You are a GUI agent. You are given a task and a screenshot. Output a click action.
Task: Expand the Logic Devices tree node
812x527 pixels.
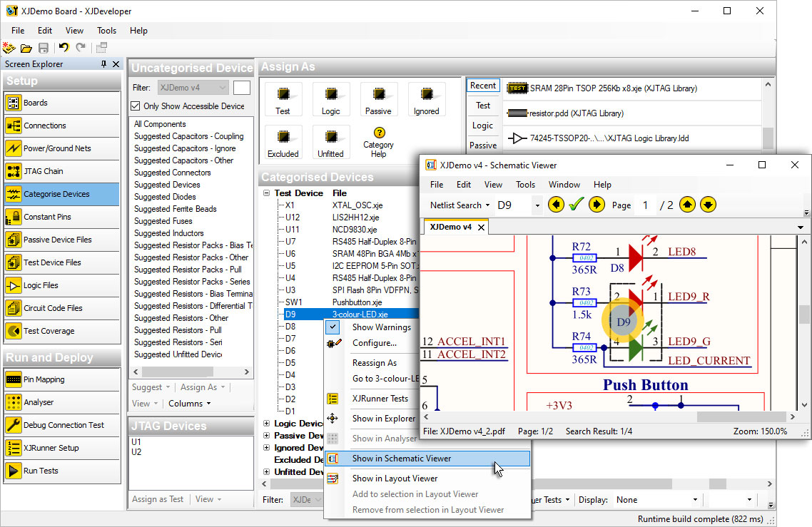[266, 423]
